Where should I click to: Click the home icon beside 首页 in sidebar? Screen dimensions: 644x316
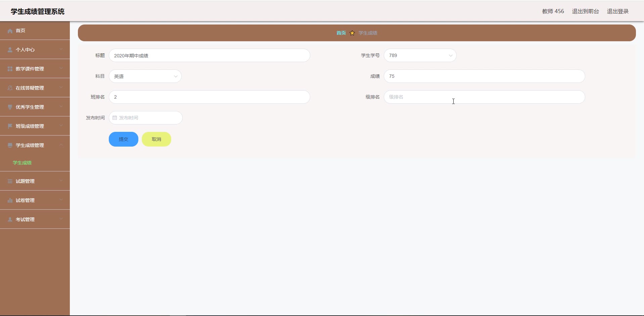coord(10,31)
